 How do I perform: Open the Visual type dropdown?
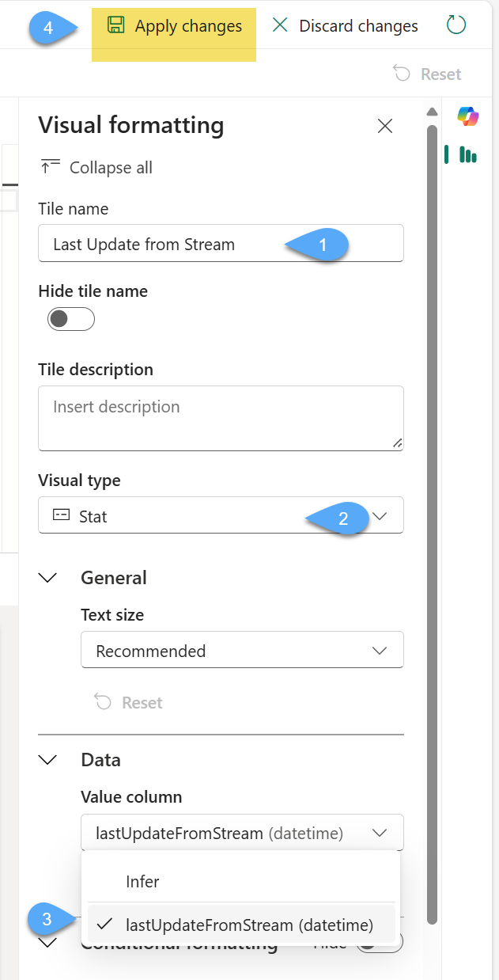221,516
